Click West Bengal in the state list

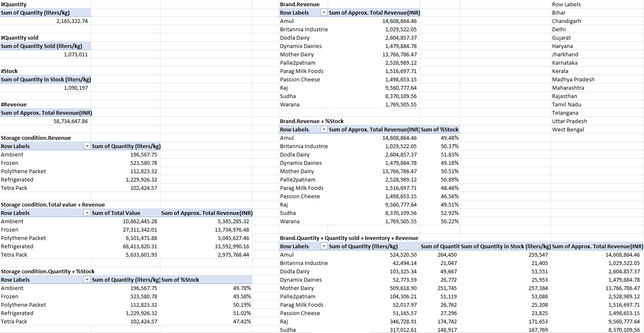568,130
